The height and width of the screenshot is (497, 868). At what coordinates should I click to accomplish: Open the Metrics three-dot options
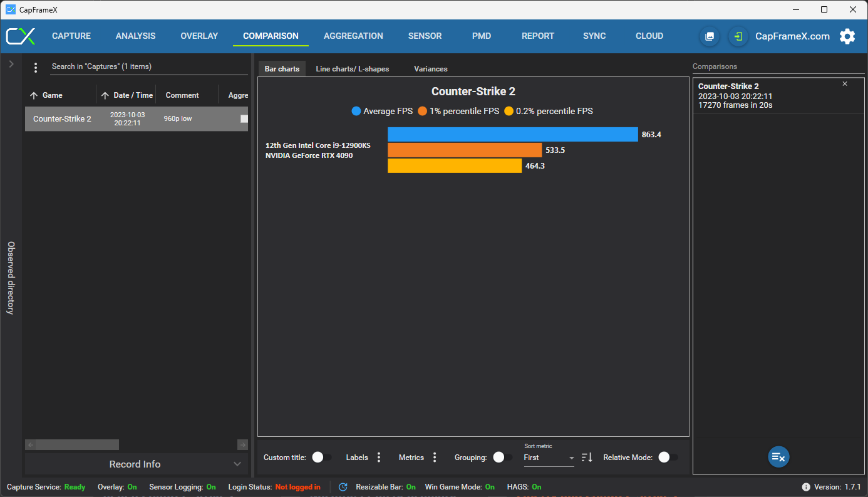tap(435, 458)
